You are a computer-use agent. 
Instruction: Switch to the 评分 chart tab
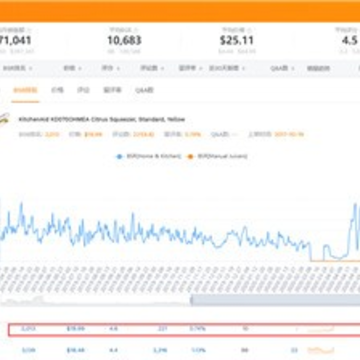pos(83,90)
